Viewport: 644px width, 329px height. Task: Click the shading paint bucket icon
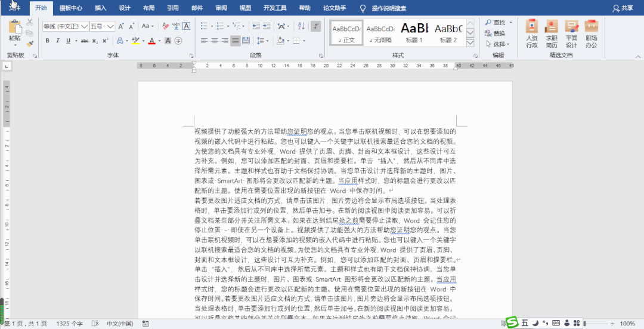280,41
